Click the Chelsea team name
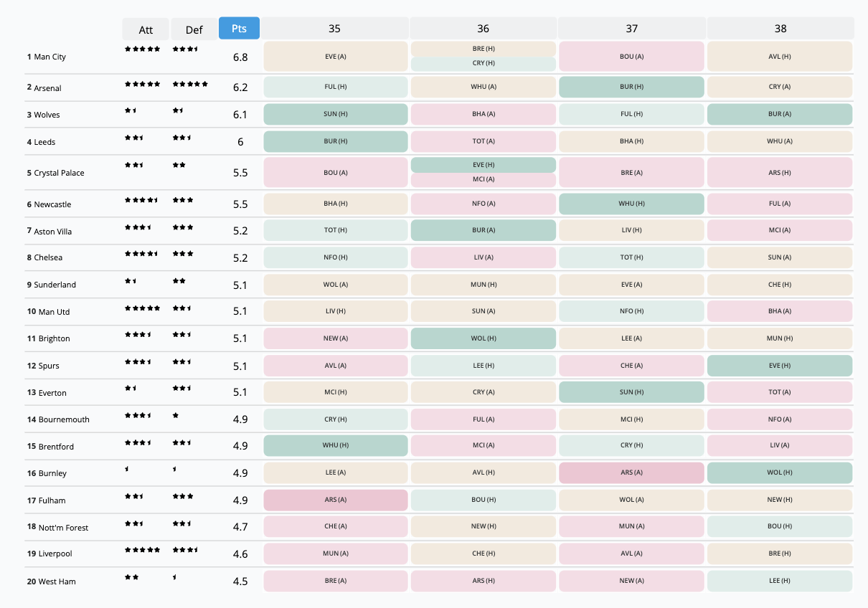 pyautogui.click(x=48, y=257)
